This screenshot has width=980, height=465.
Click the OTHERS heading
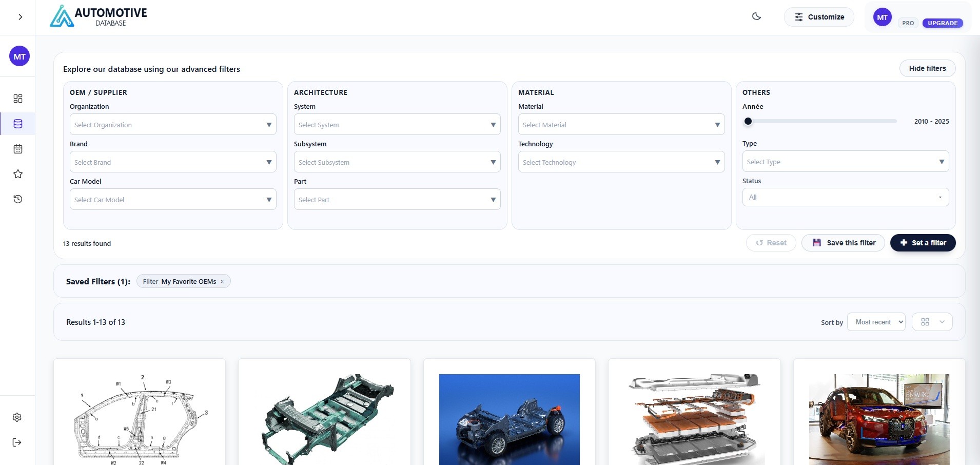point(756,92)
